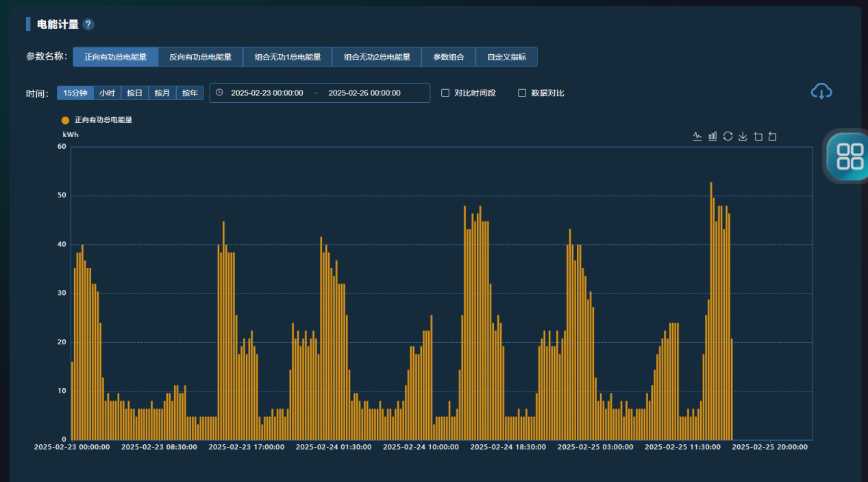Image resolution: width=868 pixels, height=482 pixels.
Task: Switch chart to line view
Action: click(x=697, y=136)
